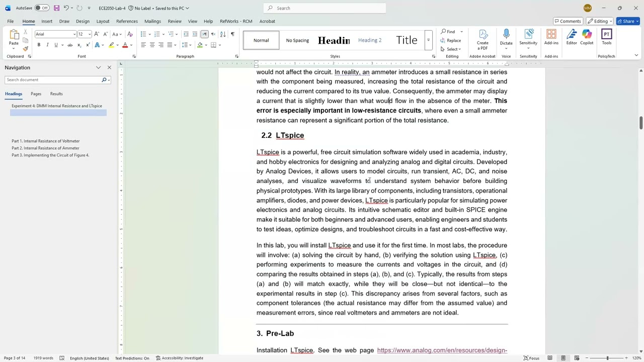Switch to Read Mode view
The width and height of the screenshot is (644, 362).
coord(550,358)
